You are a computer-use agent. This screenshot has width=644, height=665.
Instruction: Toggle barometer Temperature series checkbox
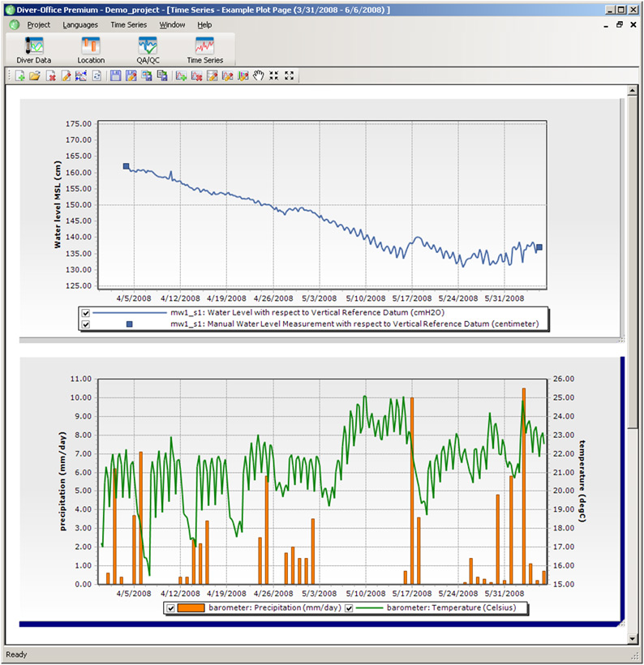(349, 608)
